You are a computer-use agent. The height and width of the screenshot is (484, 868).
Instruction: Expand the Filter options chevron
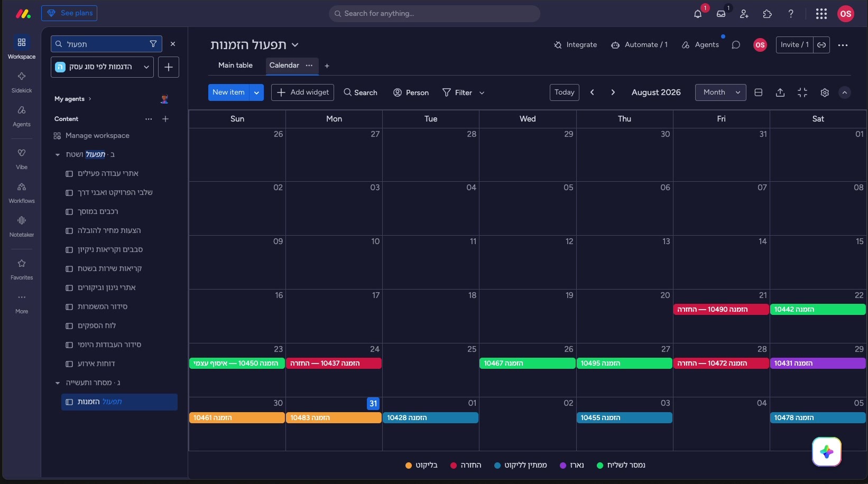point(482,93)
